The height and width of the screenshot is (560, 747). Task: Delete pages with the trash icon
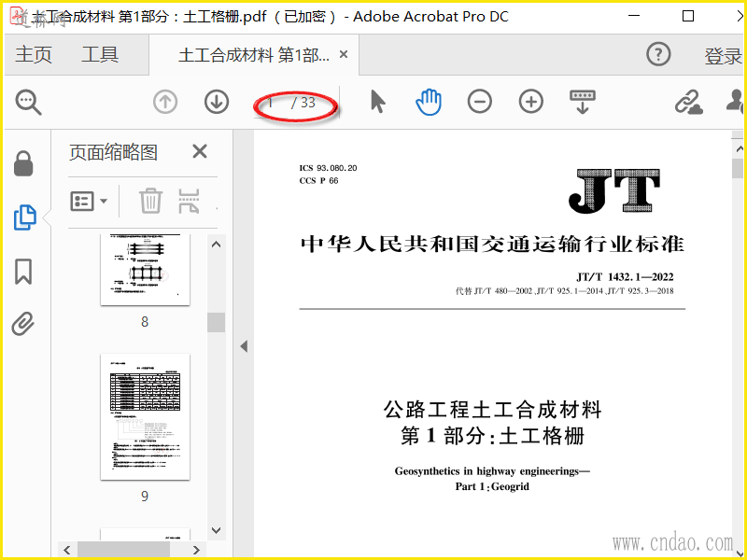pos(150,201)
